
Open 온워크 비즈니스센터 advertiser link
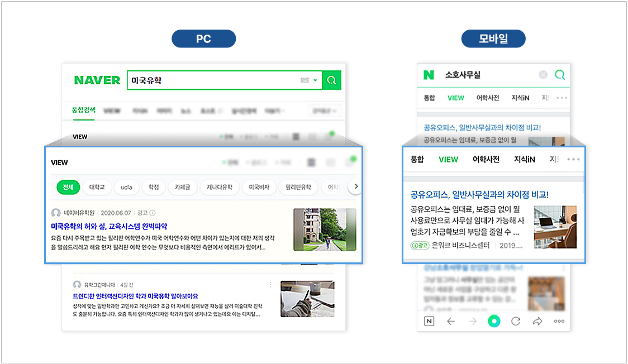(x=460, y=246)
